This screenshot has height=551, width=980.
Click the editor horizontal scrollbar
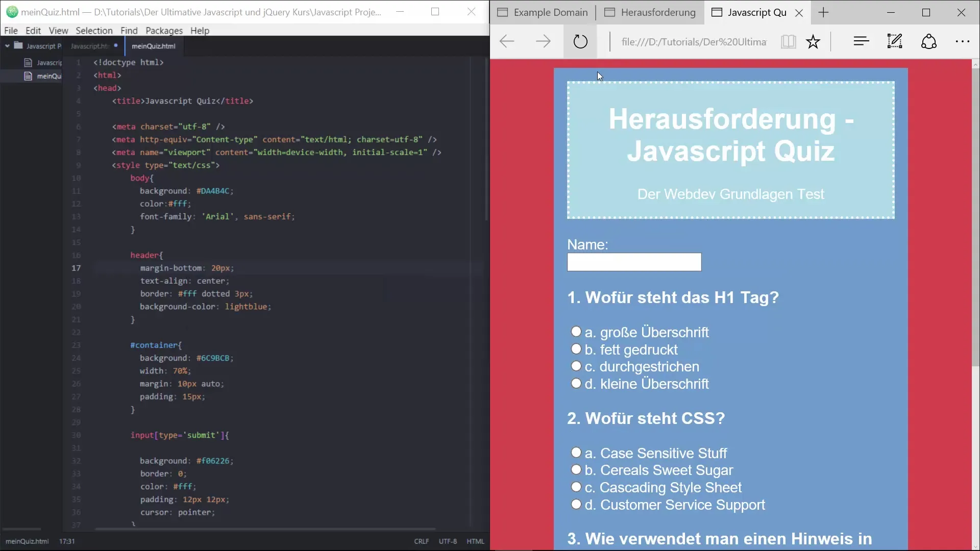pyautogui.click(x=265, y=529)
